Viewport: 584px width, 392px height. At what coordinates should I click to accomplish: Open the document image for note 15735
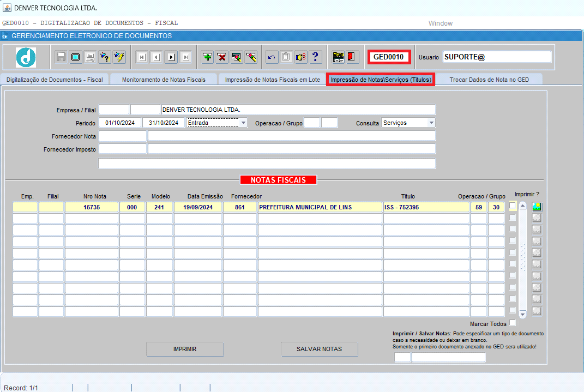[x=537, y=207]
